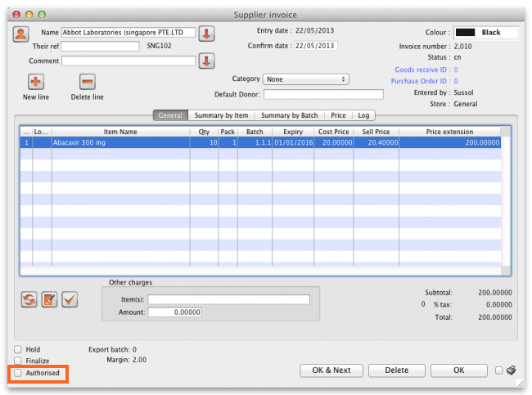
Task: Click the down arrow beside Name field
Action: (x=207, y=34)
